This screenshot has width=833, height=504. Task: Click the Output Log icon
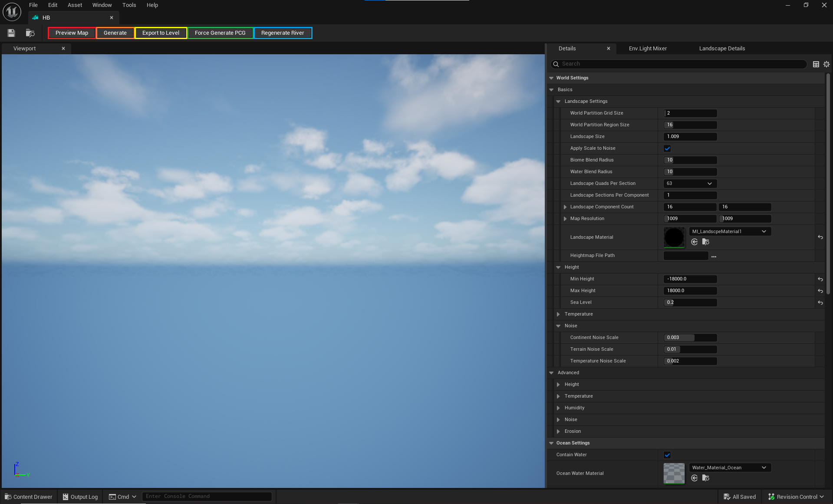pyautogui.click(x=66, y=497)
